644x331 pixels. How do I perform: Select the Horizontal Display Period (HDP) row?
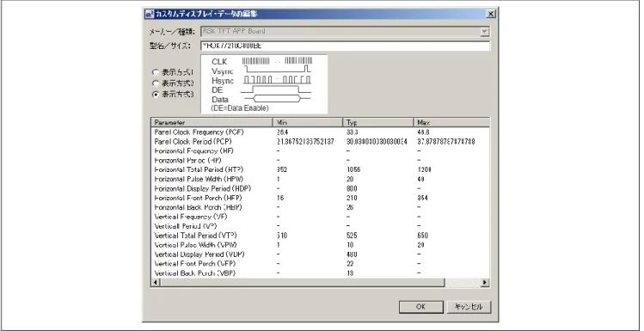pos(321,188)
